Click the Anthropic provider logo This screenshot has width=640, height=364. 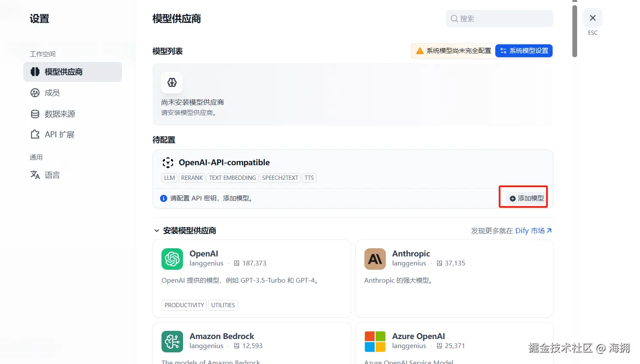pyautogui.click(x=375, y=259)
